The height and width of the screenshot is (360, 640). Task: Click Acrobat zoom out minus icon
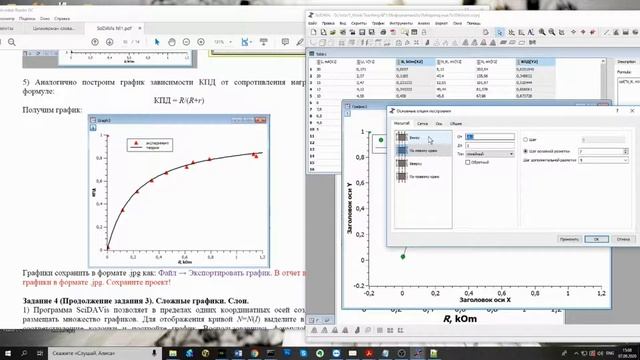186,42
